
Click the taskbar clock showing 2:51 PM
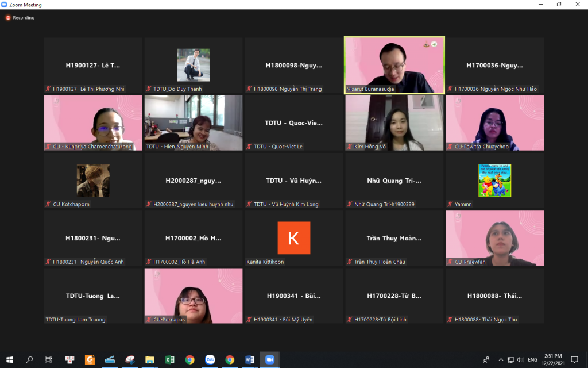[552, 360]
